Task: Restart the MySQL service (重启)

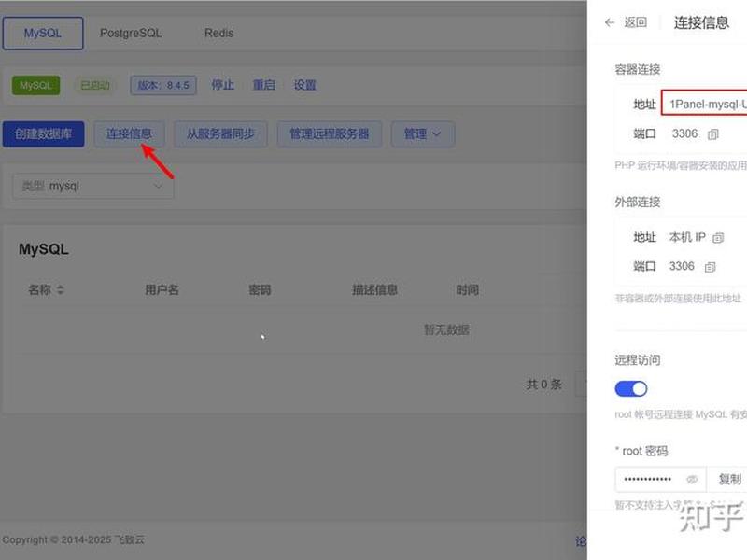Action: [264, 85]
